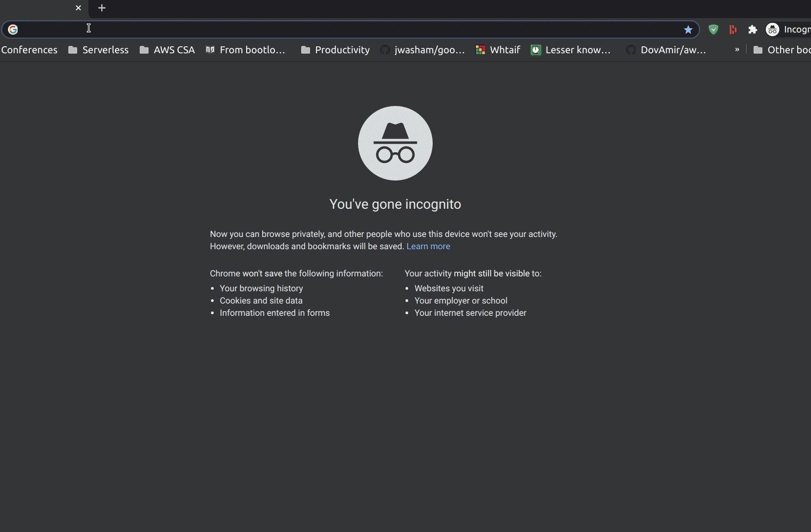Screen dimensions: 811x532
Task: Click the Incognito profile icon
Action: 772,29
